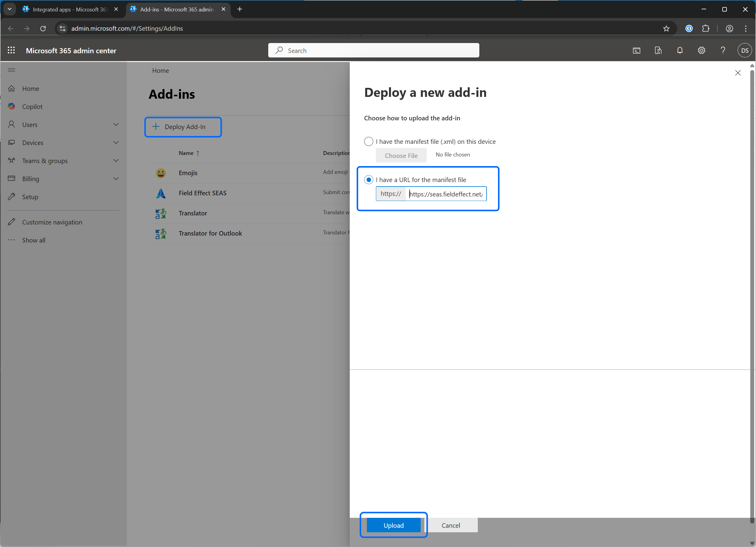The width and height of the screenshot is (756, 547).
Task: Click the blue Upload button
Action: 393,525
